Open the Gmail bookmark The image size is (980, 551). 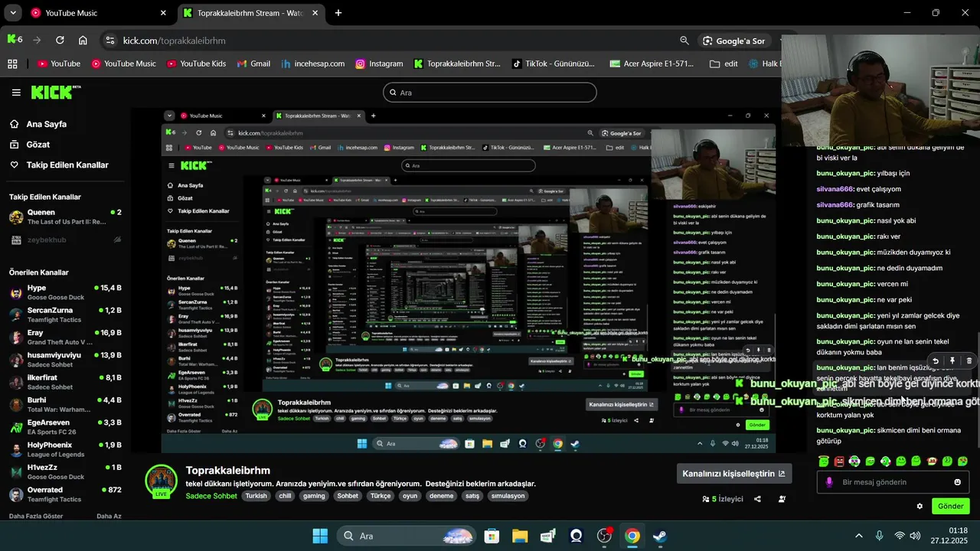click(253, 64)
